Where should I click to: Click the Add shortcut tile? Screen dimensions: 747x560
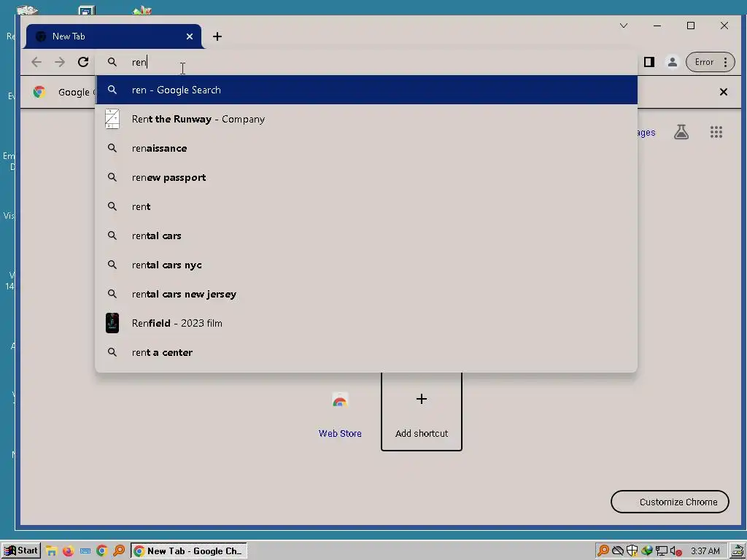coord(422,412)
